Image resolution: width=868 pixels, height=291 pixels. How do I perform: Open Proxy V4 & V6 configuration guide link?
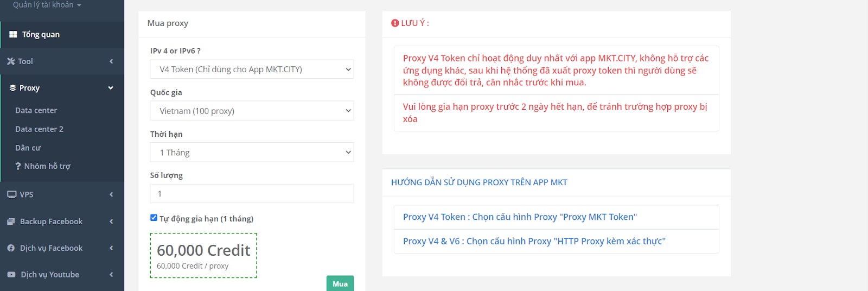coord(534,241)
